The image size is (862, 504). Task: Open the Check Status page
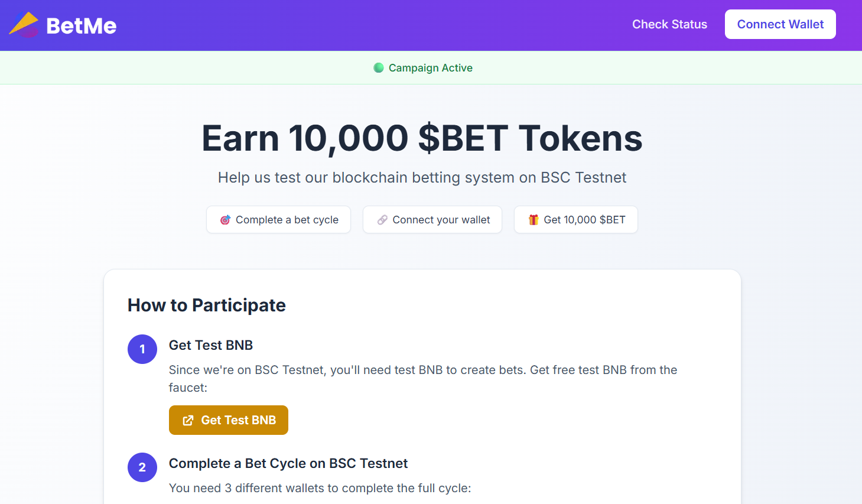pyautogui.click(x=669, y=24)
